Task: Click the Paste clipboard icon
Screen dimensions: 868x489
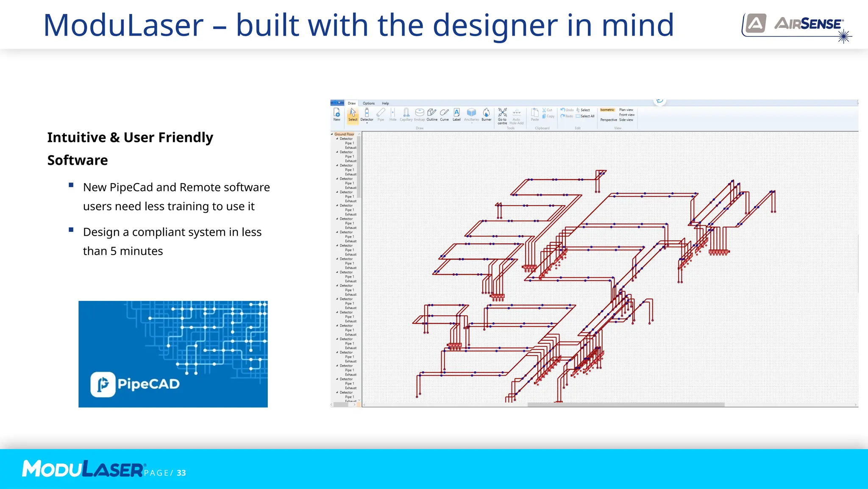Action: pos(535,114)
